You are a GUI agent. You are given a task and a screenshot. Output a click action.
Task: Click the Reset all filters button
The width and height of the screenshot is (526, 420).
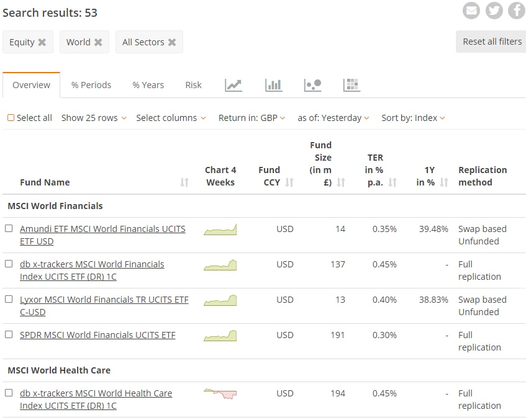(492, 42)
